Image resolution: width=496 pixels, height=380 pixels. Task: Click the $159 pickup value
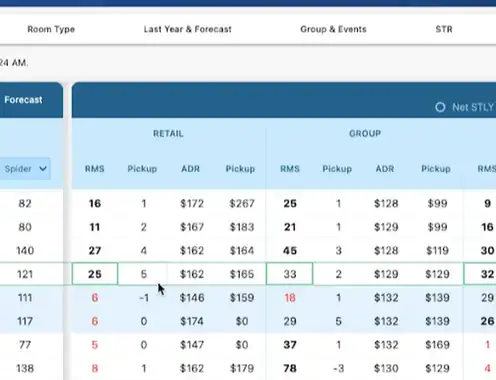pos(242,298)
